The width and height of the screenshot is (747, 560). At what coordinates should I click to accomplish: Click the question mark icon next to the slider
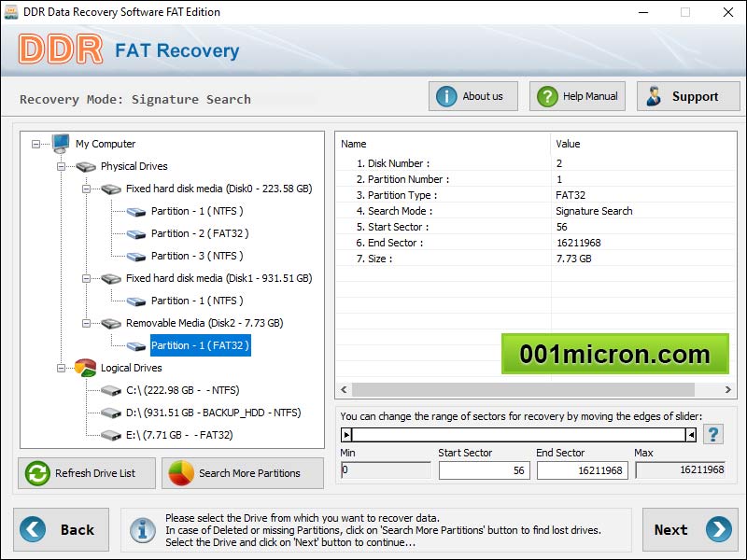[x=712, y=433]
